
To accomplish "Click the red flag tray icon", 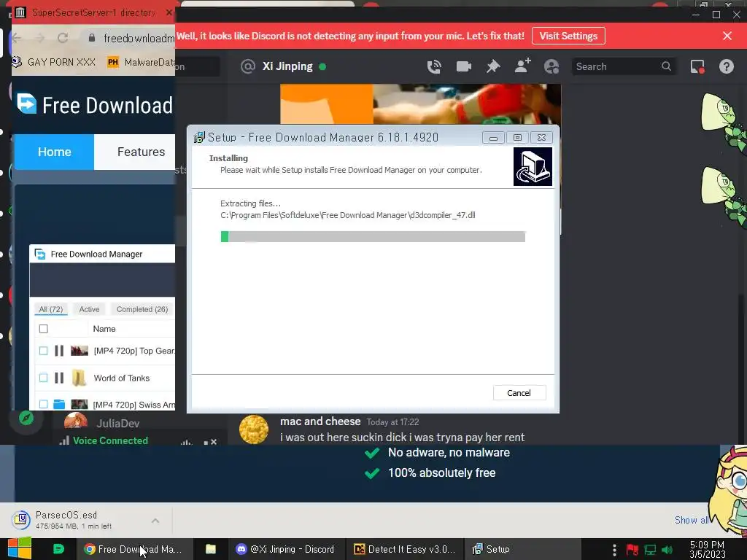I will [632, 550].
